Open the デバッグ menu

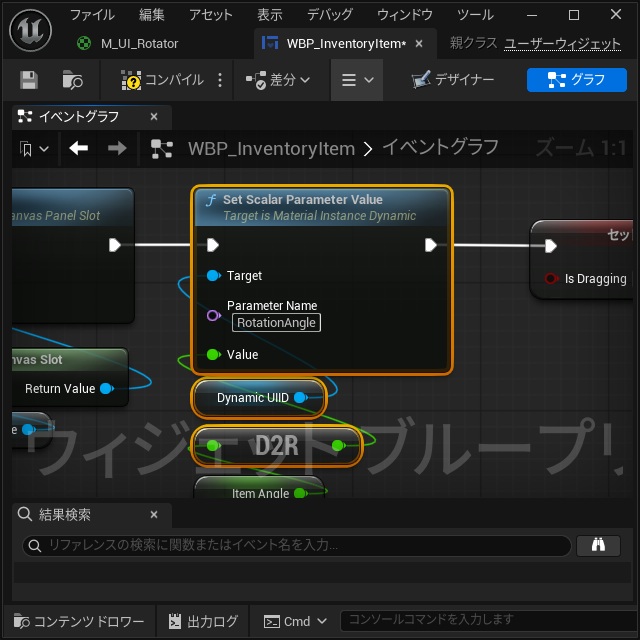pyautogui.click(x=330, y=15)
